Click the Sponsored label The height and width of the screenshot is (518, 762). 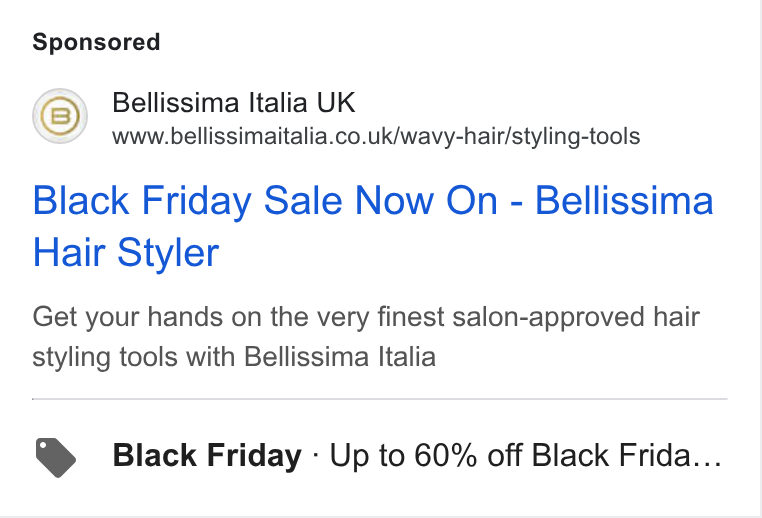click(x=96, y=42)
